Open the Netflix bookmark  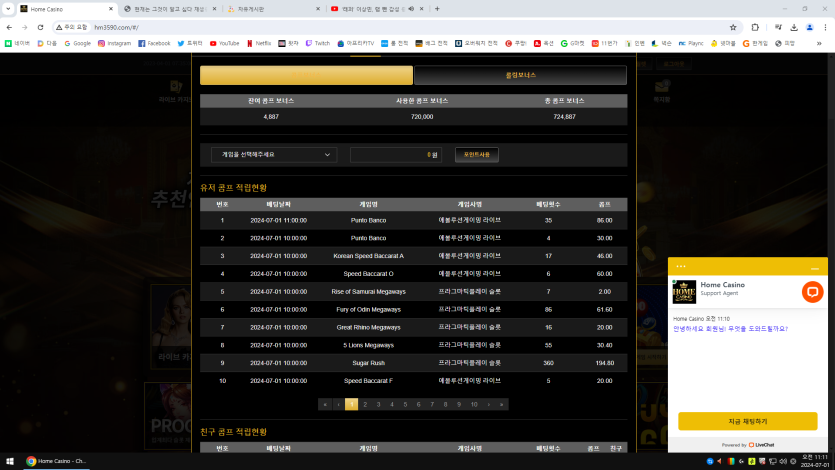point(259,43)
